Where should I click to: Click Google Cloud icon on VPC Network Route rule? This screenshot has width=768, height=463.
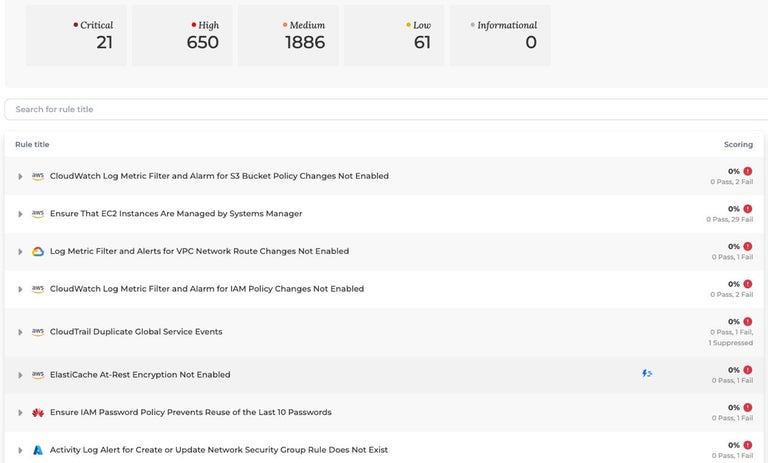[38, 251]
